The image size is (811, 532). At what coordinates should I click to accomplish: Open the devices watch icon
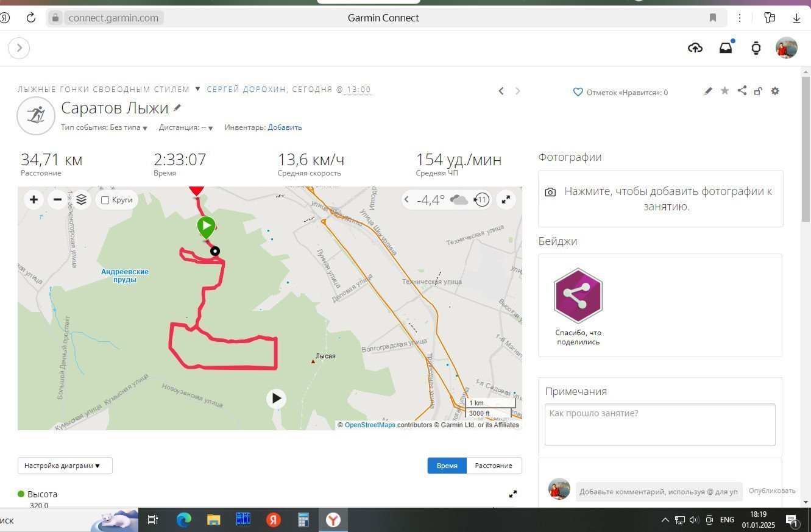click(756, 48)
